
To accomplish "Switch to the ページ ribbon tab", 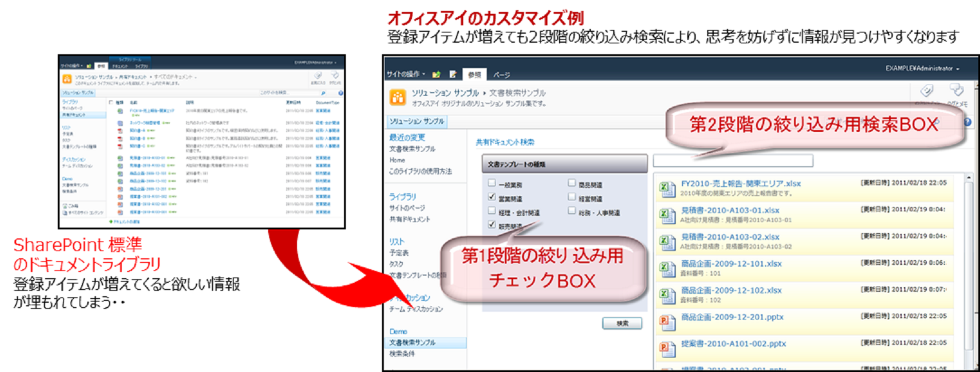I will pyautogui.click(x=501, y=75).
